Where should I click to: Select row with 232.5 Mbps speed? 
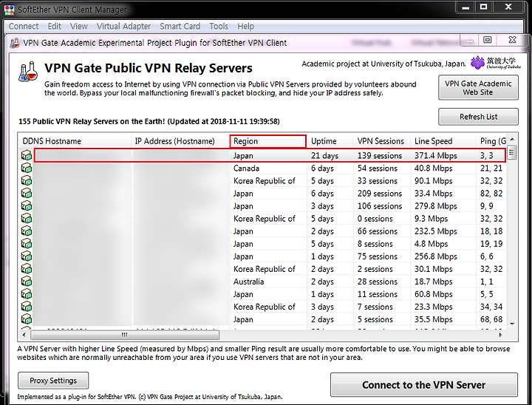[x=263, y=231]
